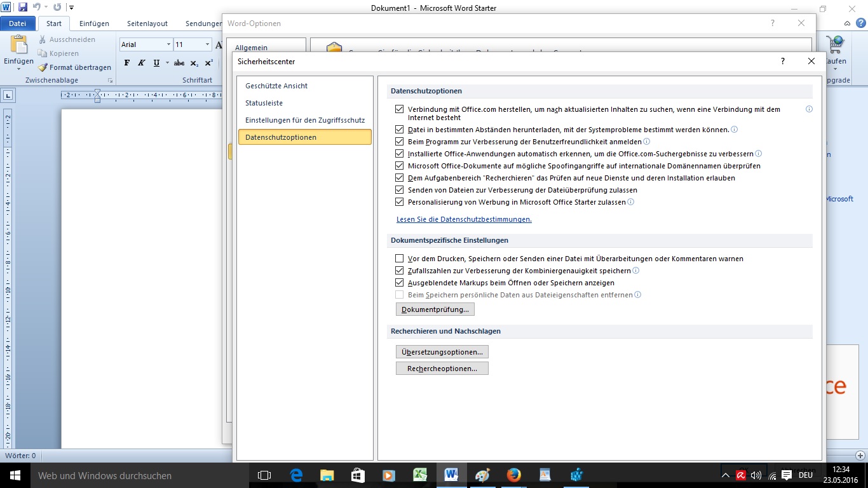Click the Sicherheitscenter help question mark
This screenshot has height=488, width=868.
782,61
